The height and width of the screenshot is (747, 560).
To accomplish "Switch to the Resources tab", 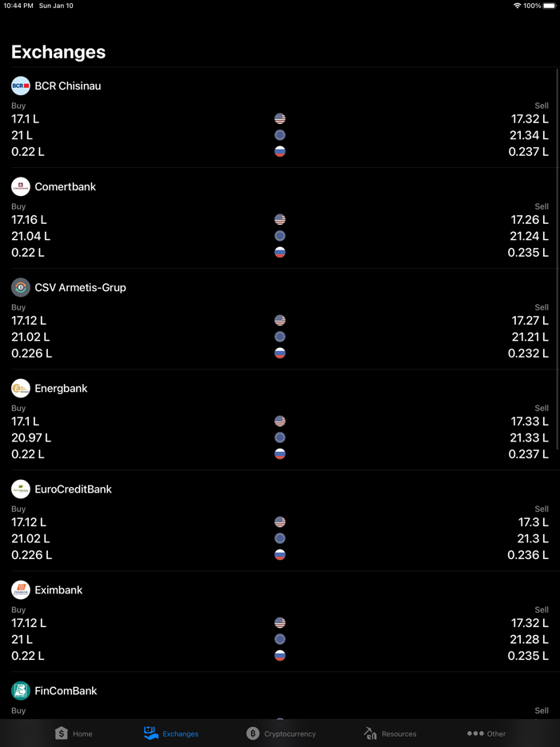I will [x=390, y=733].
